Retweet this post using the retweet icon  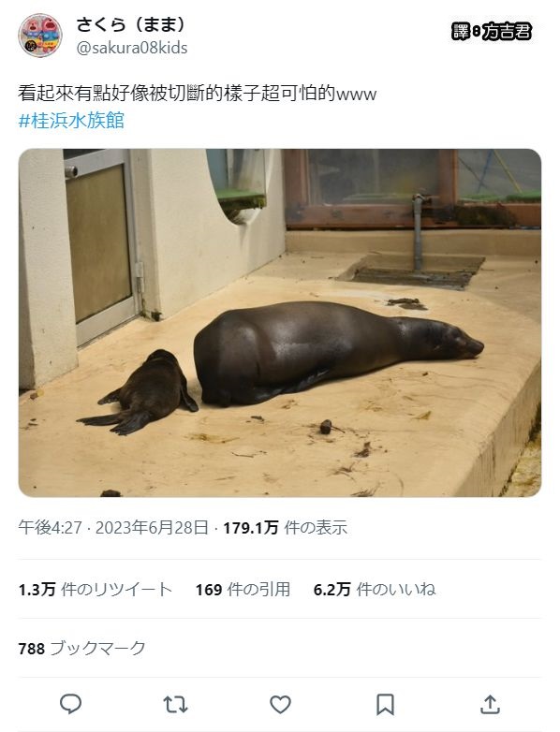pyautogui.click(x=176, y=704)
